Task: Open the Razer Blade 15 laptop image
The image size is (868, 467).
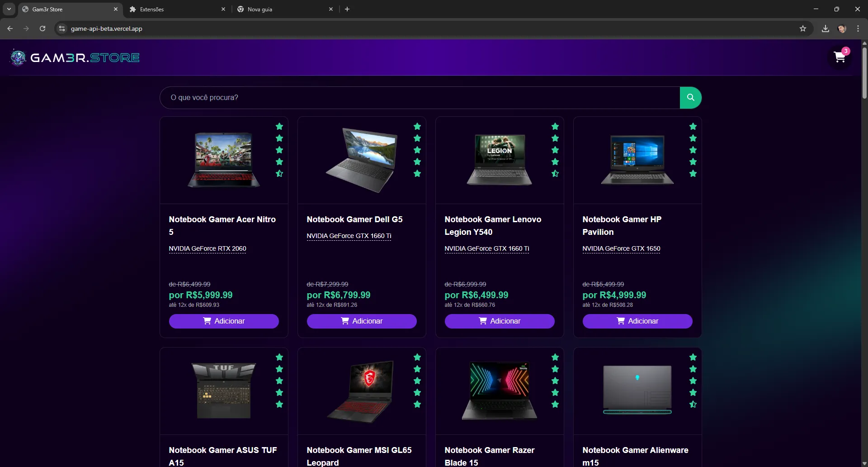Action: pos(500,391)
